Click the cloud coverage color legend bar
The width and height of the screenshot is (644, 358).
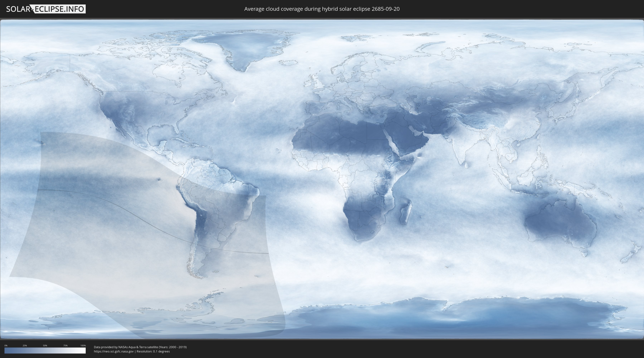[45, 350]
